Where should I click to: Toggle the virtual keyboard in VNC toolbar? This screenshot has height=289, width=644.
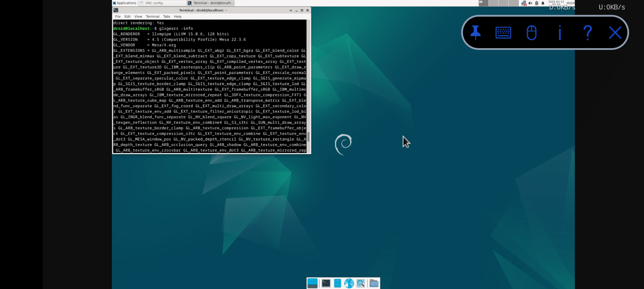[x=503, y=32]
